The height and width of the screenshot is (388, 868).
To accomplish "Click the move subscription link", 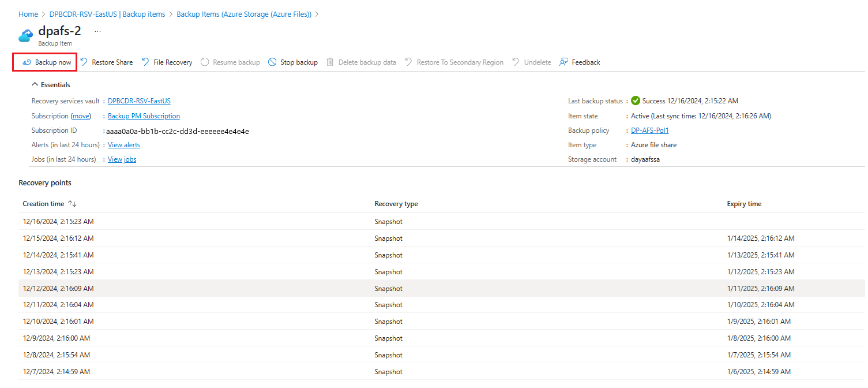I will [81, 116].
